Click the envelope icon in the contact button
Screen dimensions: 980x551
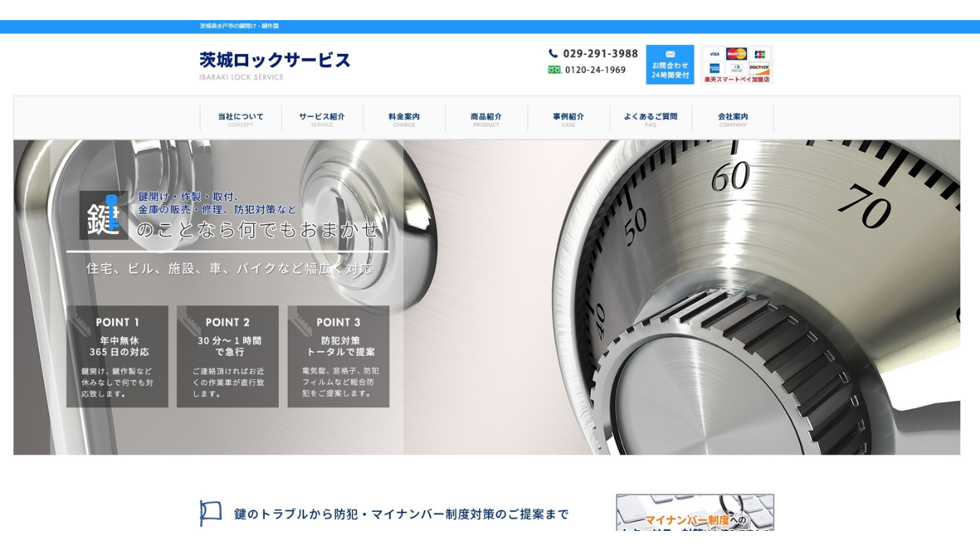pos(670,54)
